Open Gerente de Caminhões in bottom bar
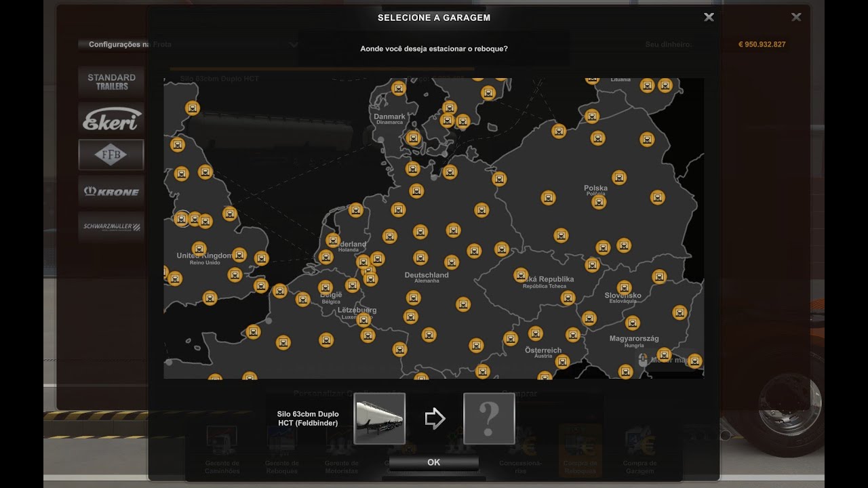The width and height of the screenshot is (868, 488). [x=222, y=451]
